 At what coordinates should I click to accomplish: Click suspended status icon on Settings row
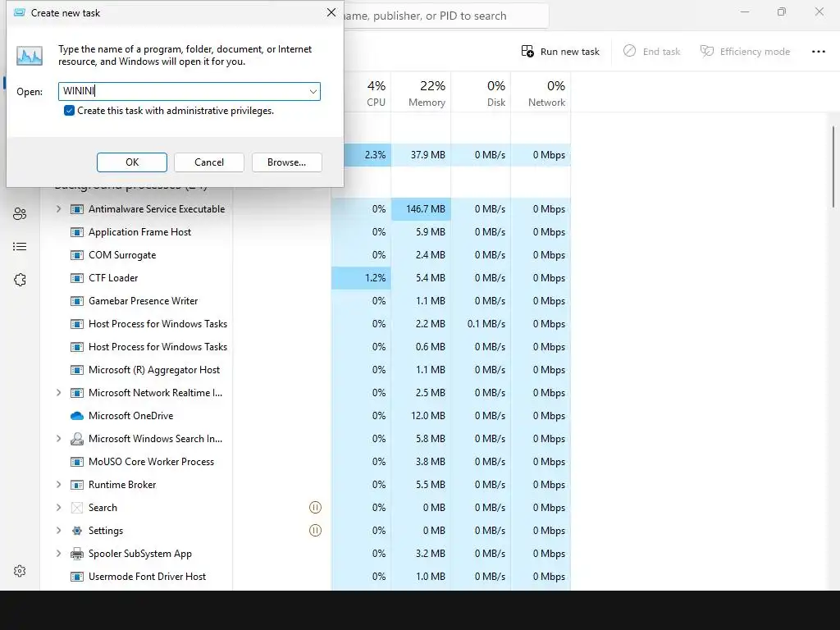(316, 531)
